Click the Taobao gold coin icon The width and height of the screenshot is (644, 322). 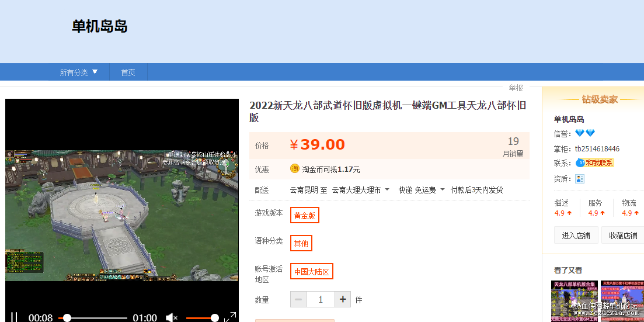click(295, 169)
